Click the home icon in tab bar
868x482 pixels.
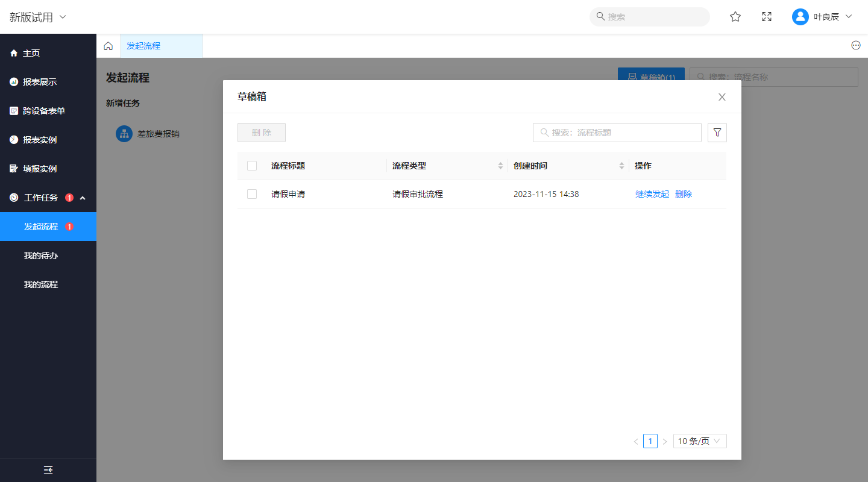click(108, 46)
